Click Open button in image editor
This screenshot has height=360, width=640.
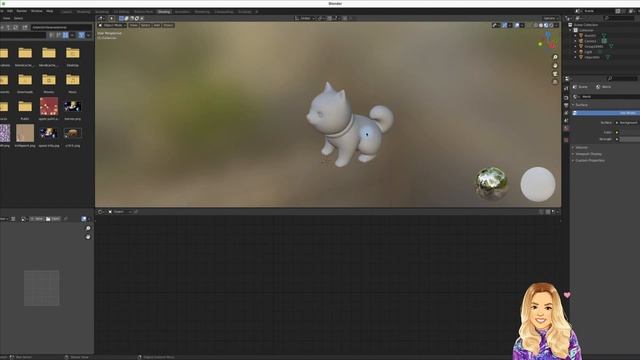53,219
